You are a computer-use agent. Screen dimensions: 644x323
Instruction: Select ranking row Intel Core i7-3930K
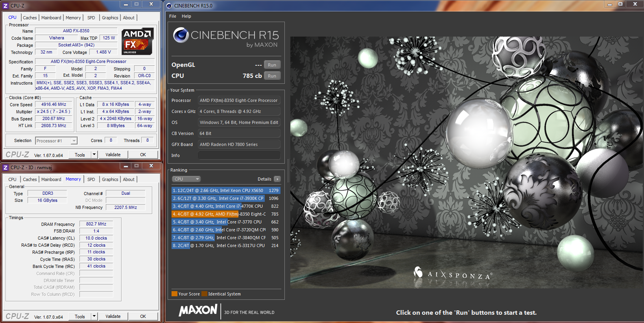tap(226, 198)
